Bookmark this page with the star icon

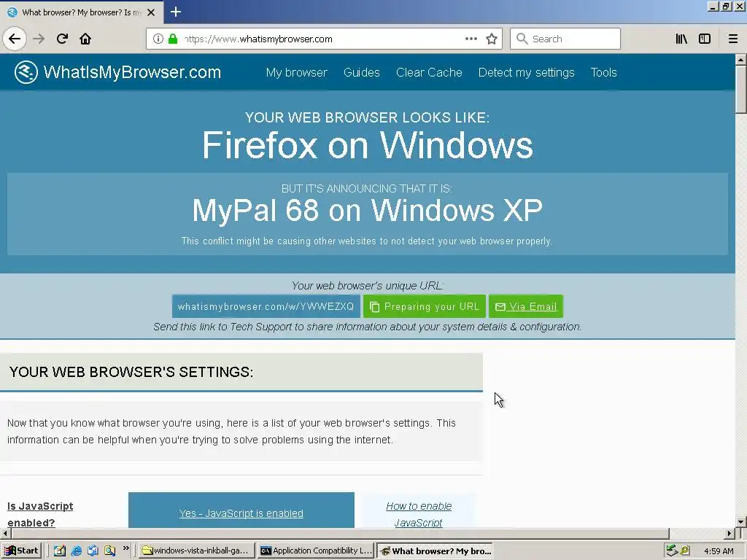(492, 39)
